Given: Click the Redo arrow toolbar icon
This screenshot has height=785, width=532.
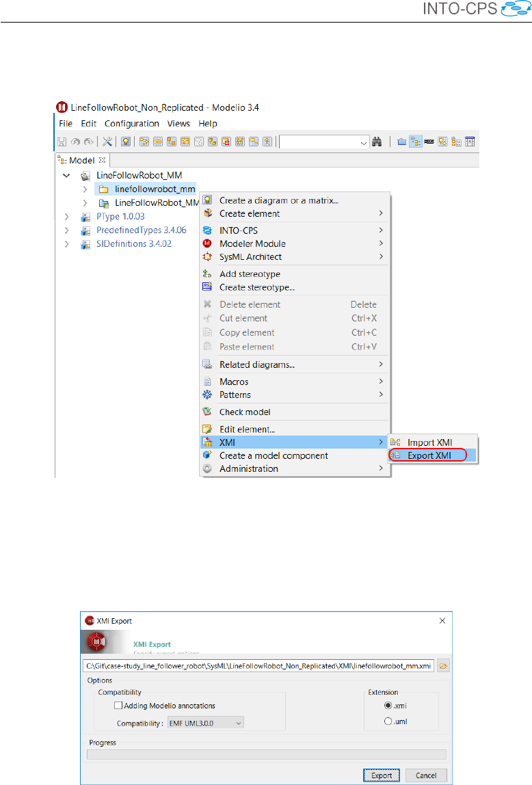Looking at the screenshot, I should pos(89,142).
